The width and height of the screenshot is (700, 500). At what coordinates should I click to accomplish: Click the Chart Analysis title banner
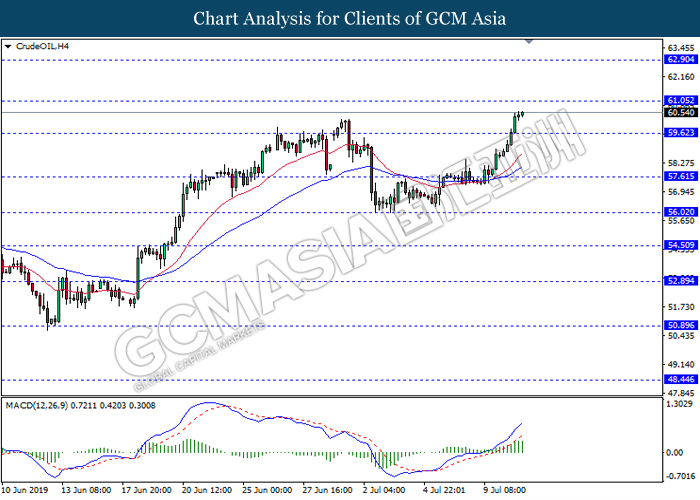click(350, 18)
